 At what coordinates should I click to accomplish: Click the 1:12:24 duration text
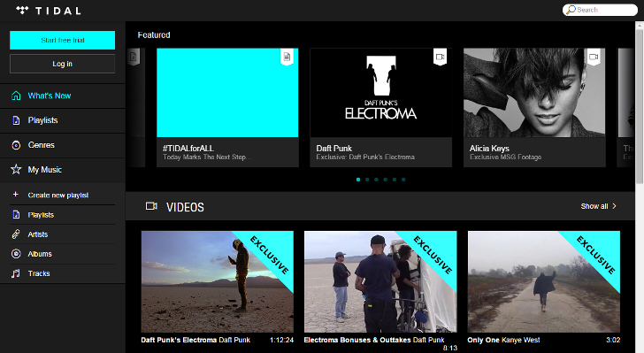(x=281, y=340)
